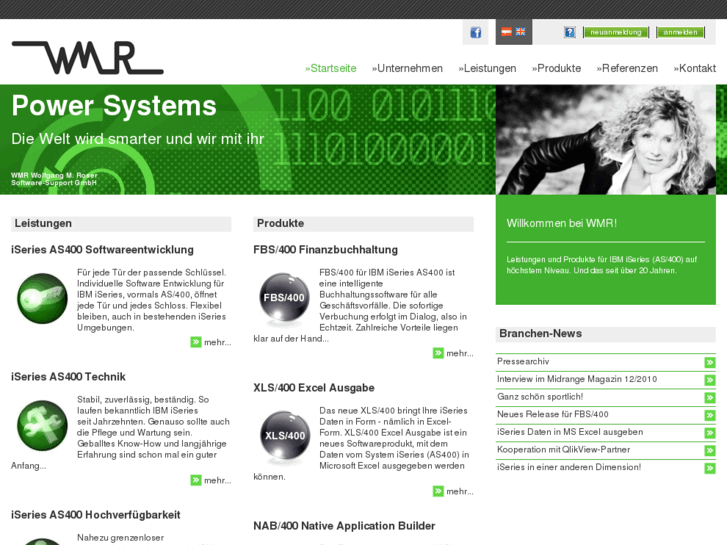The width and height of the screenshot is (727, 545).
Task: Click green arrow beside Interview im Midrange Magazin
Action: [710, 380]
